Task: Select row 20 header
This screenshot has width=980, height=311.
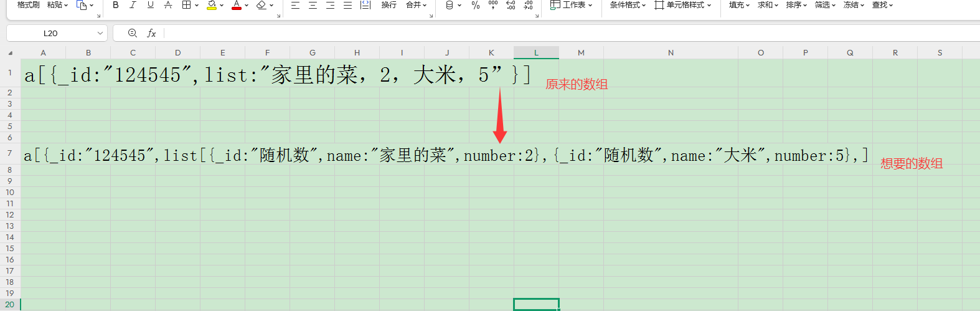Action: (10, 305)
